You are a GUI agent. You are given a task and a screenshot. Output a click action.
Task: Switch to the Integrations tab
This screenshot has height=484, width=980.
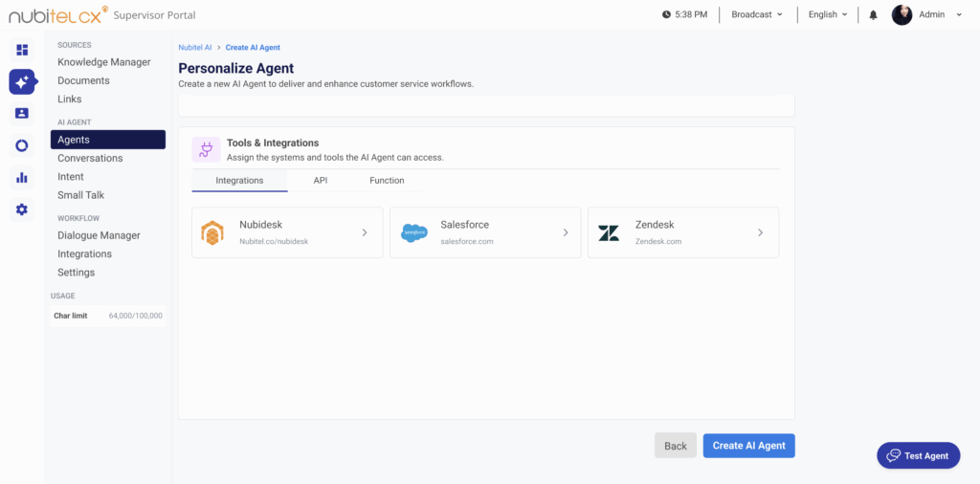click(239, 181)
